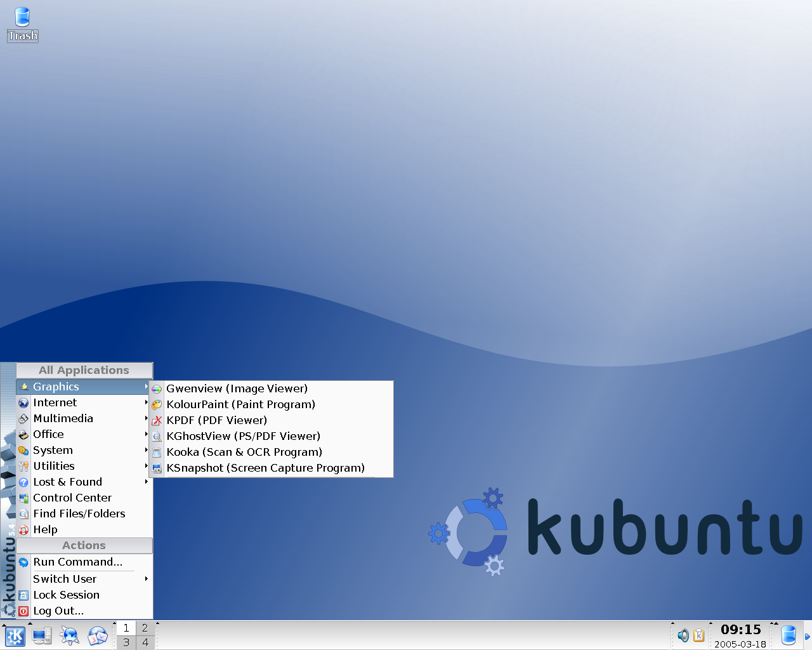Click the show desktop icon in the panel
The height and width of the screenshot is (650, 812).
coord(41,635)
